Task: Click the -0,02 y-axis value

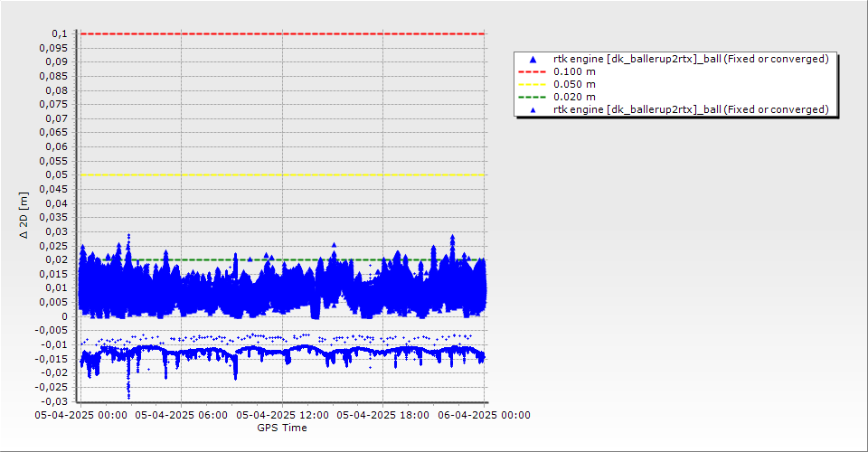Action: tap(54, 372)
